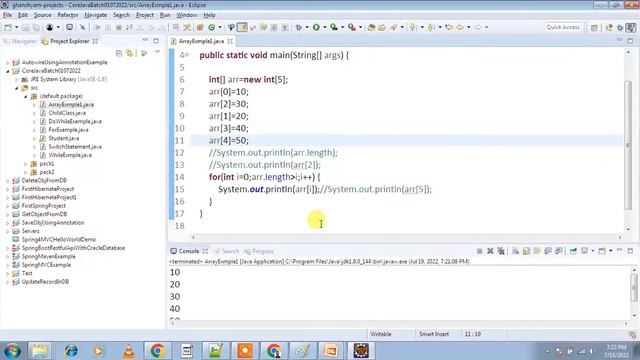
Task: Open the Debug launch dropdown arrow
Action: click(307, 27)
